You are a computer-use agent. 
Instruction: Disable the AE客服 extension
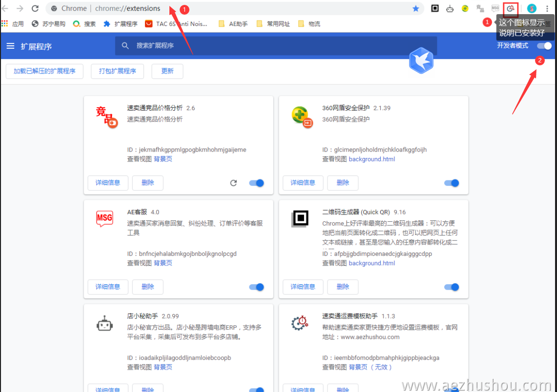pos(256,287)
